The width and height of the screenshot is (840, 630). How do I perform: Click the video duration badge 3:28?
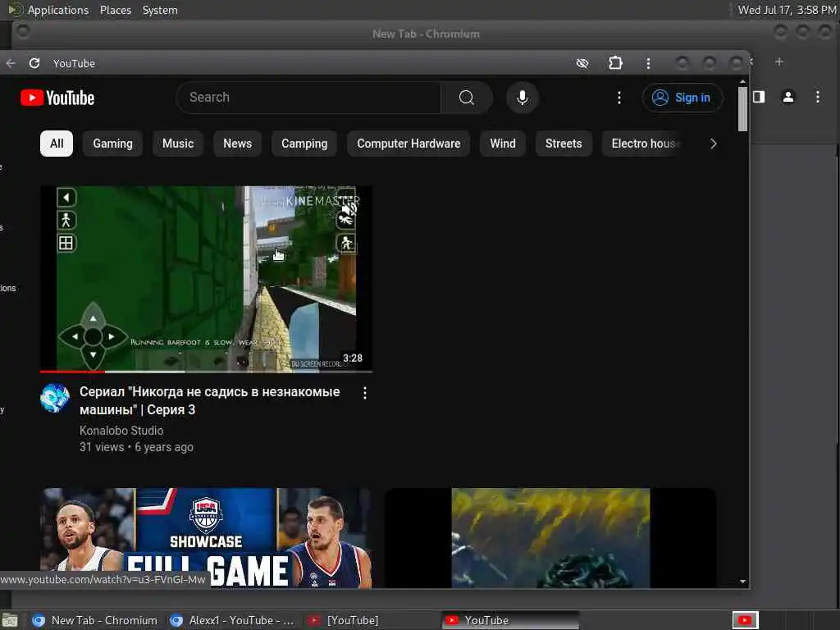coord(353,358)
